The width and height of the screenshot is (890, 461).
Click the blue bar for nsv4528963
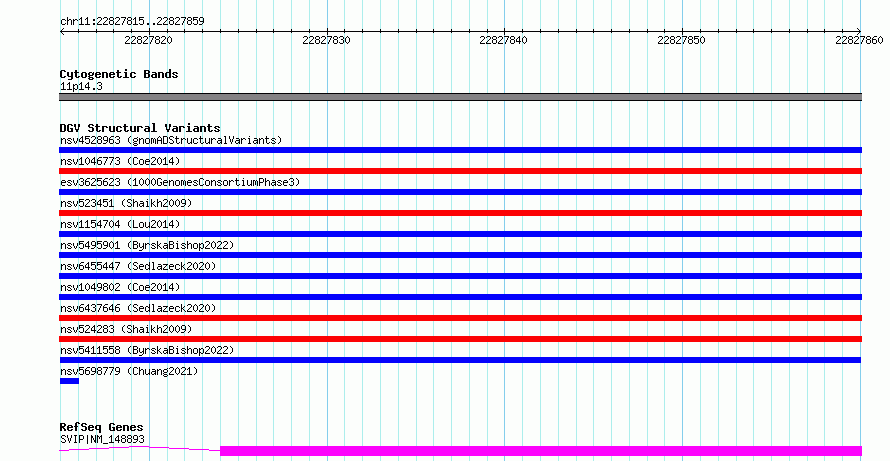click(460, 150)
